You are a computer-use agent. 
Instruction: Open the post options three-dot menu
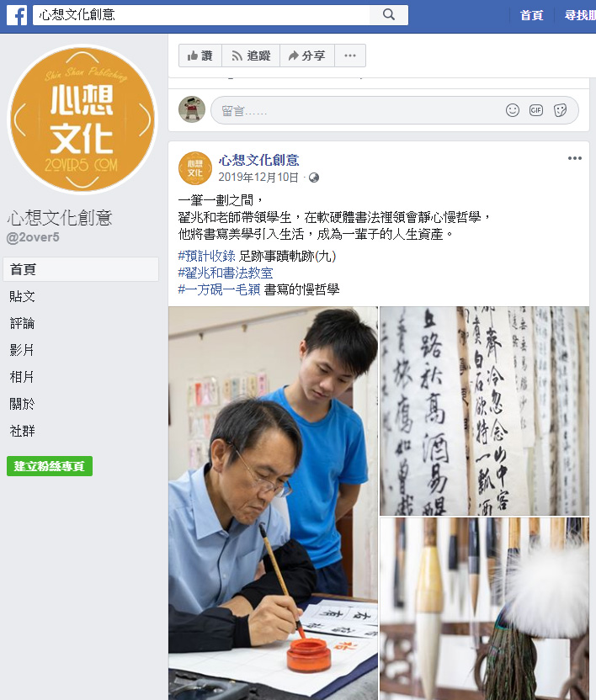coord(575,158)
